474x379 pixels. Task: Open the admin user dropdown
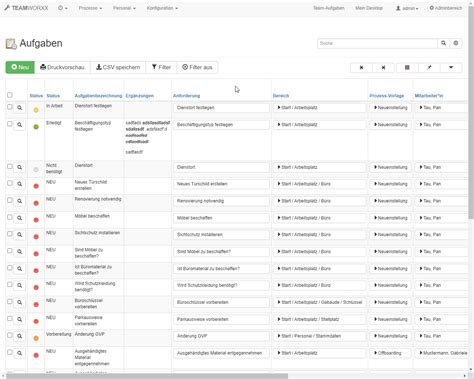click(407, 8)
